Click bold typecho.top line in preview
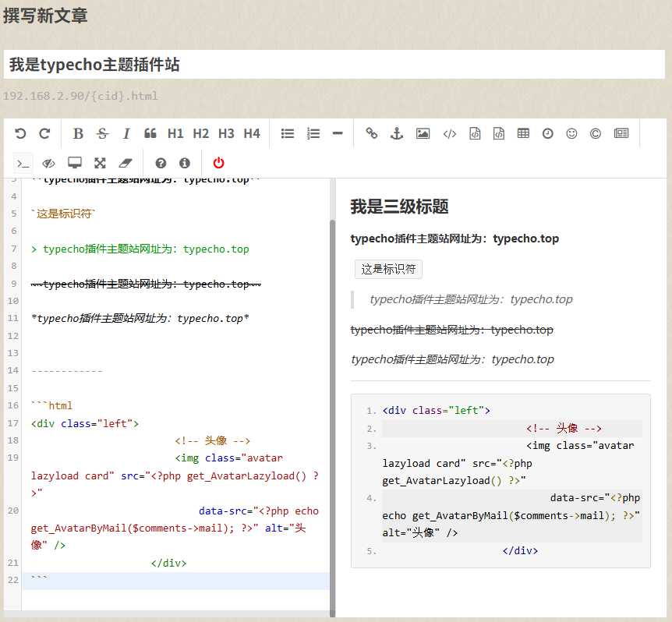The height and width of the screenshot is (622, 672). (454, 239)
